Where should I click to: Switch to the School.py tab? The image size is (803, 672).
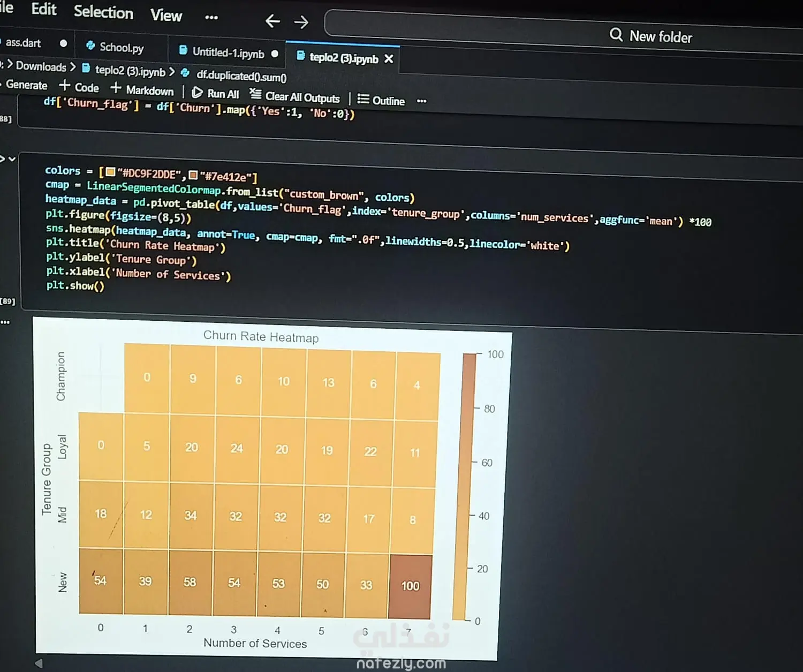point(121,48)
